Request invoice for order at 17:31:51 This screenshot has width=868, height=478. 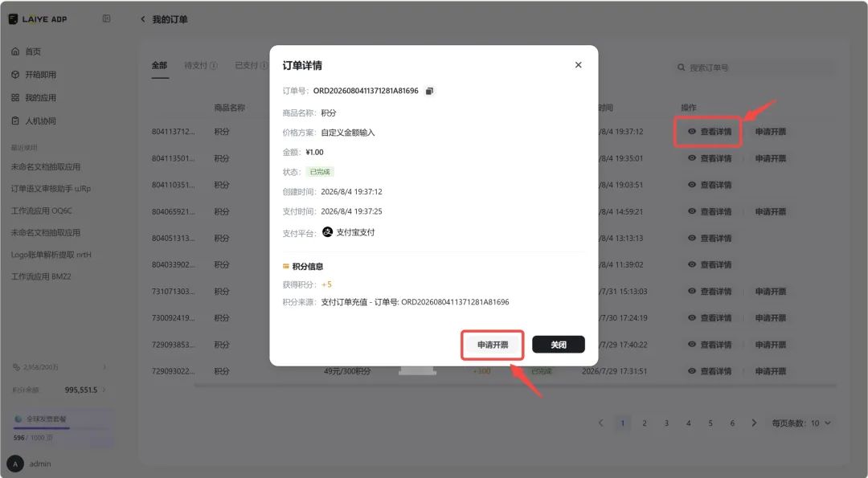click(x=771, y=371)
